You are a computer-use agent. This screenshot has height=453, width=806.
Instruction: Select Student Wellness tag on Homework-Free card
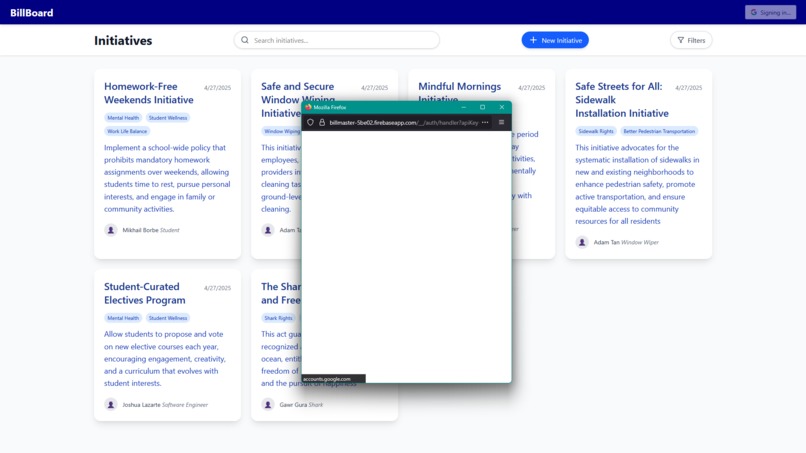coord(168,118)
